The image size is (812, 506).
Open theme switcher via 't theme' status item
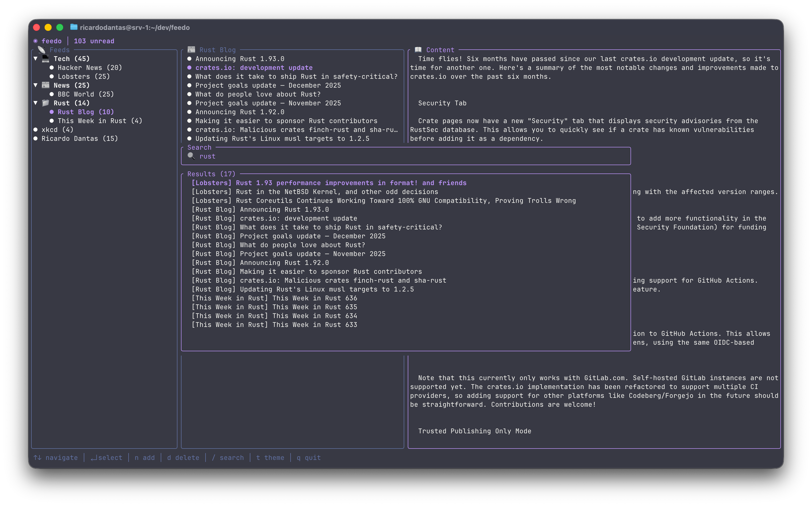point(270,457)
